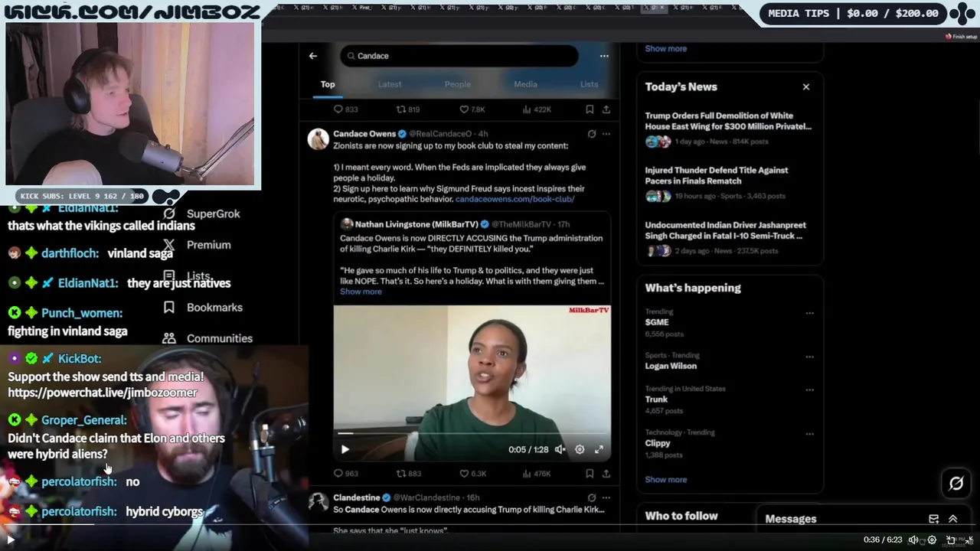Screen dimensions: 980x551
Task: Open Trump Orders Full Demolition news story
Action: pos(728,128)
